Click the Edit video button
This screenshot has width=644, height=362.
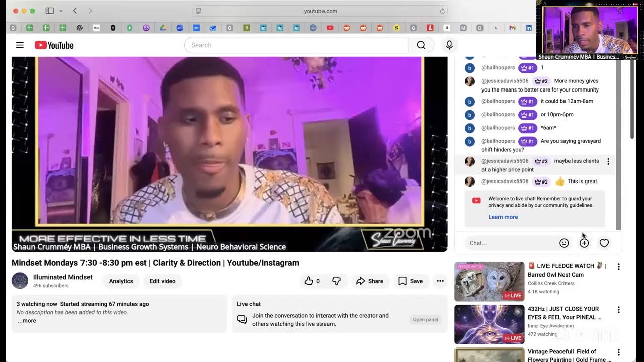(x=163, y=281)
